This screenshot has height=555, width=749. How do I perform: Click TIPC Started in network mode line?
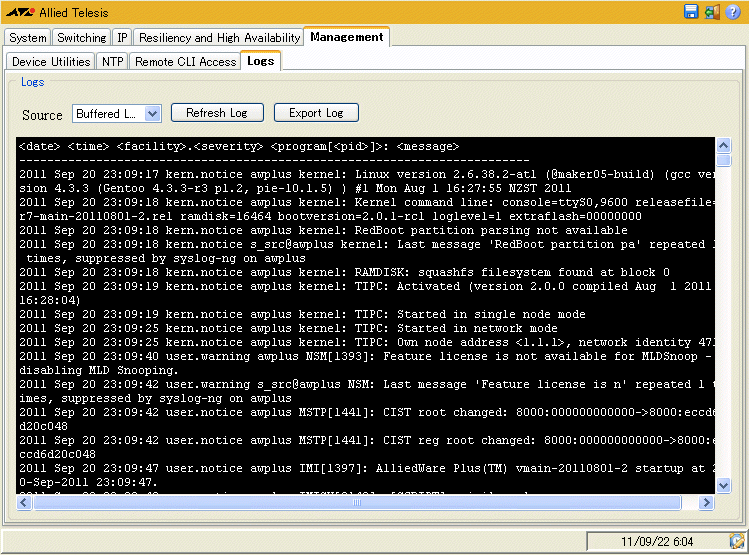(288, 328)
